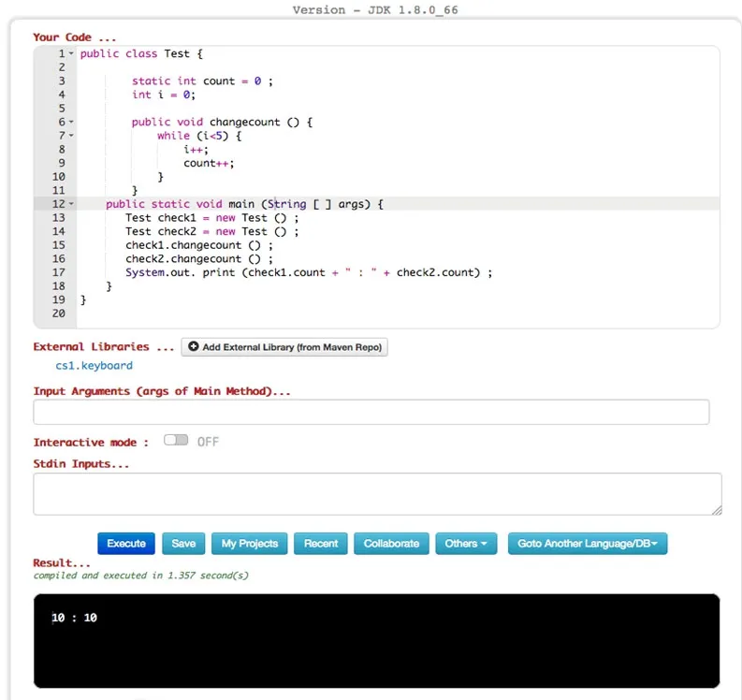Open the cs1.keyboard library link
742x700 pixels.
point(94,365)
